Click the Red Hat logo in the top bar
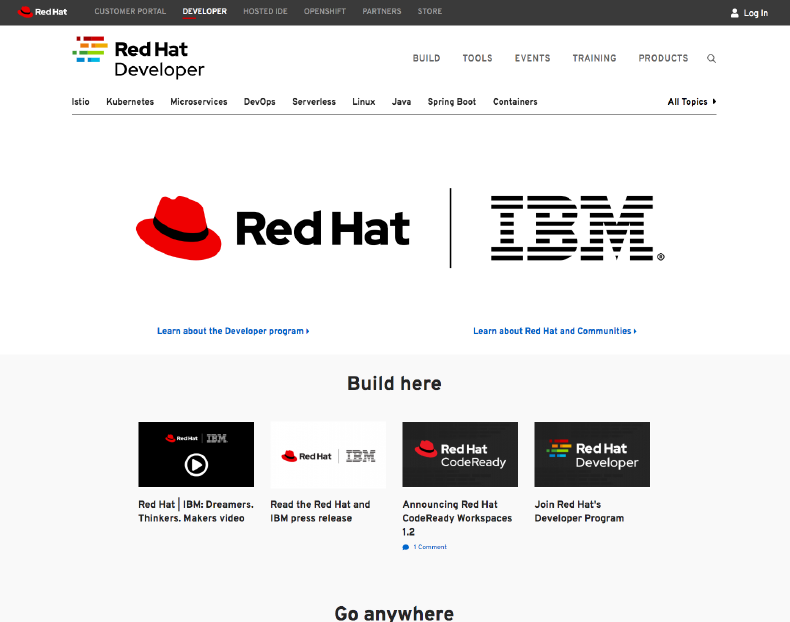Viewport: 790px width, 622px height. [42, 12]
